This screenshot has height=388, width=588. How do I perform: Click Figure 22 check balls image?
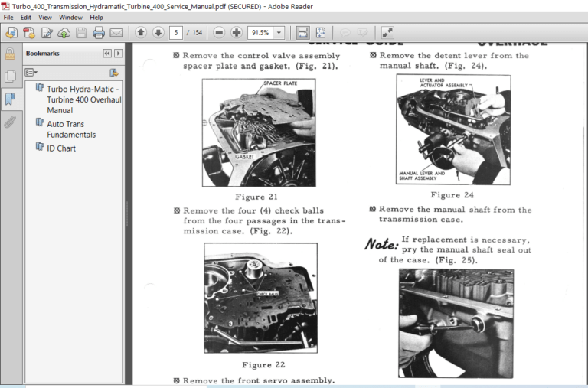tap(260, 298)
